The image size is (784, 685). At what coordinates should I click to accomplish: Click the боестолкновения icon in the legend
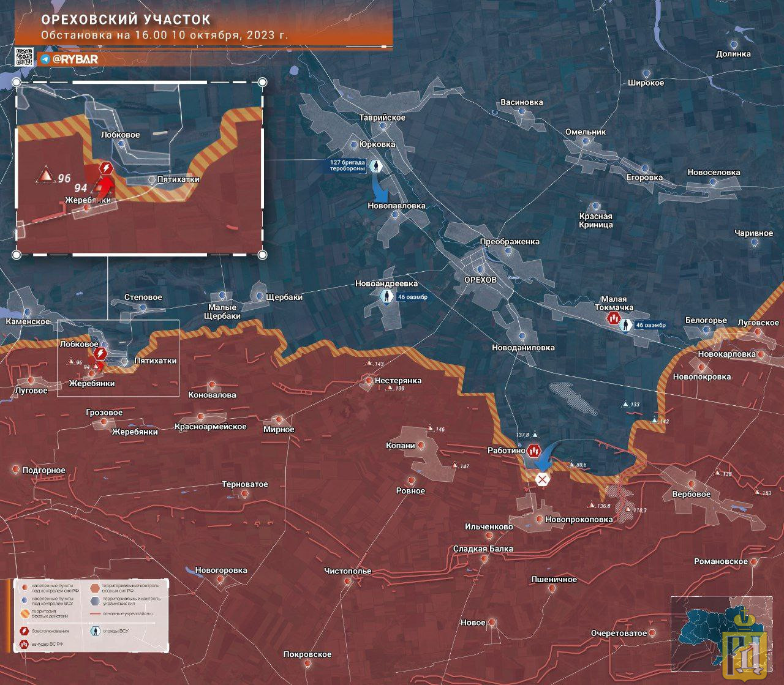click(24, 631)
